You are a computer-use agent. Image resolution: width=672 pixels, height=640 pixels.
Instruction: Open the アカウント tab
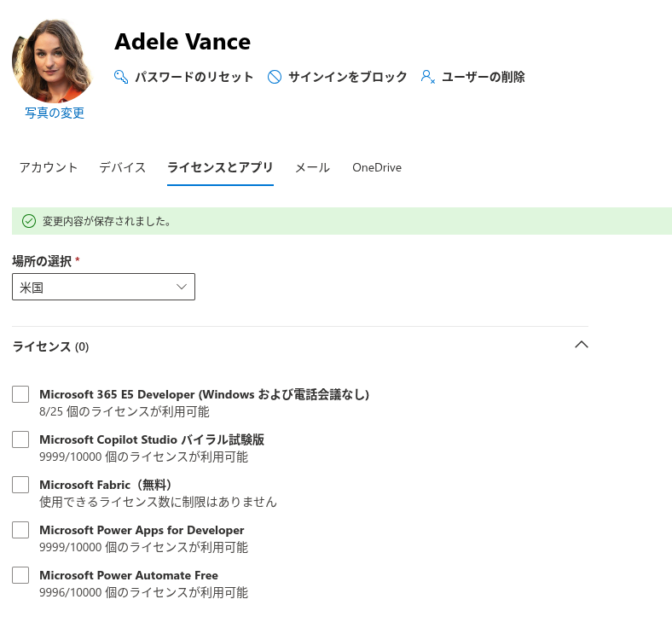pos(49,167)
